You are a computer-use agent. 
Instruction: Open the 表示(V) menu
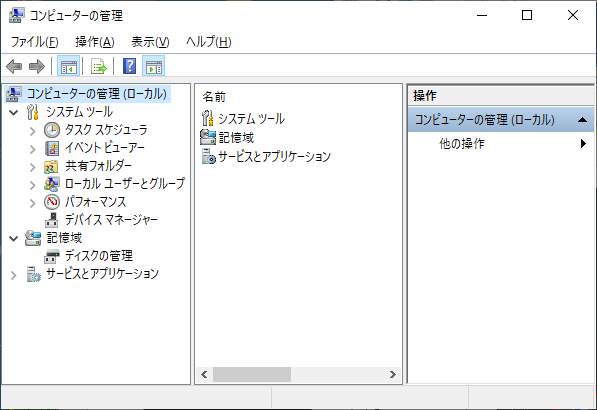coord(150,41)
